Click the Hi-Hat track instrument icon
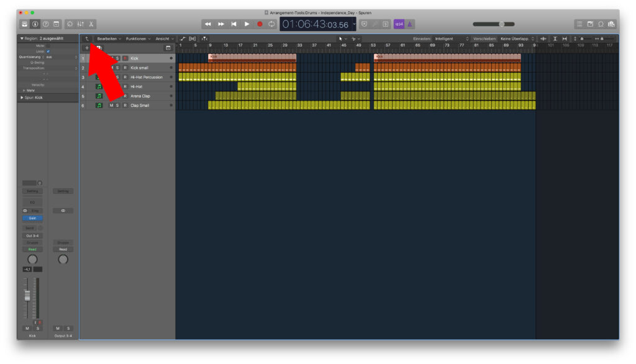The width and height of the screenshot is (636, 364). coord(99,86)
